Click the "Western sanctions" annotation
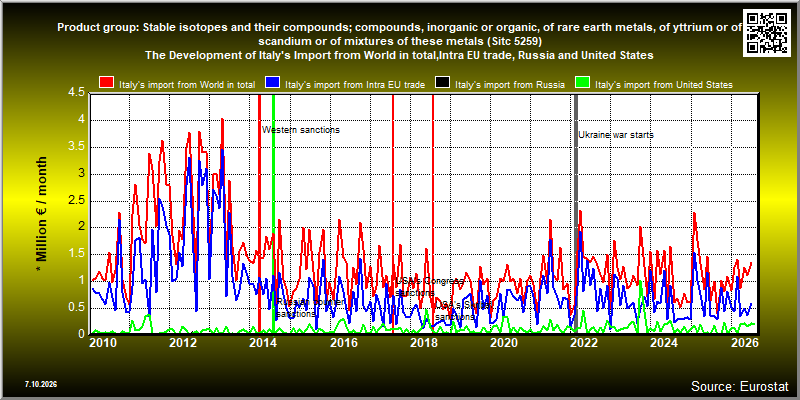This screenshot has width=800, height=400. tap(301, 130)
